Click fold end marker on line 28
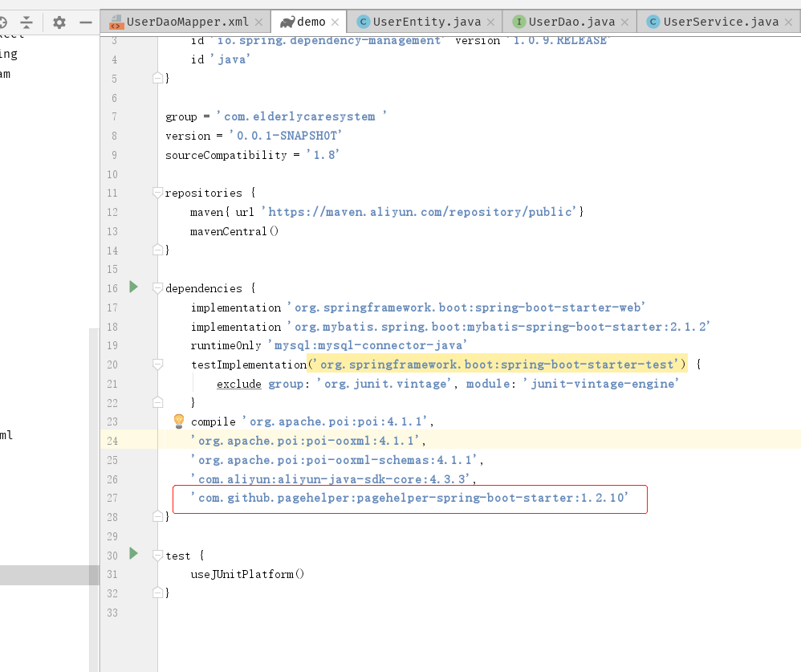Viewport: 801px width, 672px height. coord(158,517)
